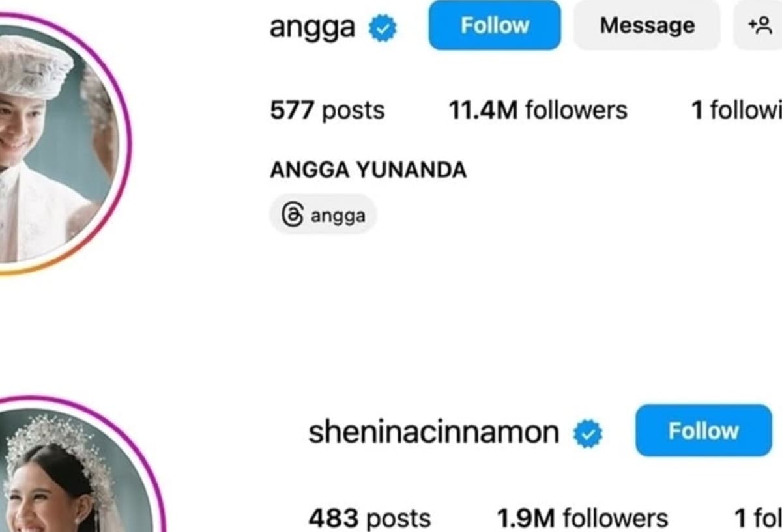Open similar accounts via add-person icon
Screen dimensions: 782x532
[x=759, y=25]
